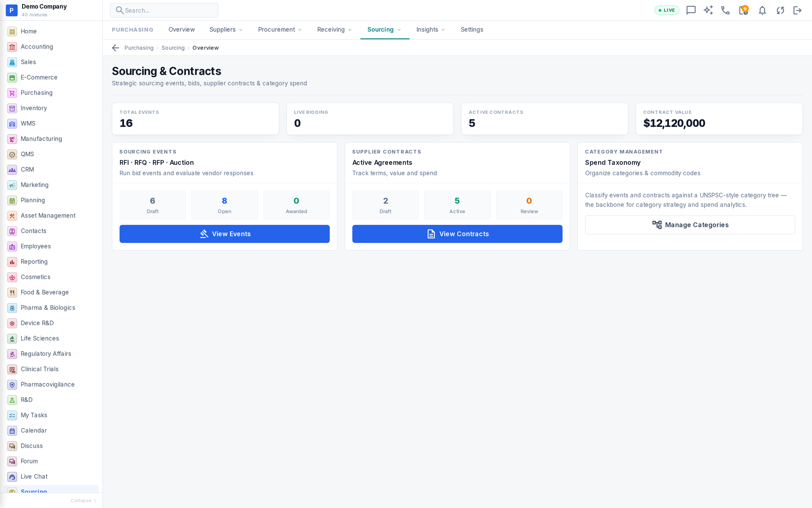Open the Sales module icon
This screenshot has width=812, height=508.
12,62
